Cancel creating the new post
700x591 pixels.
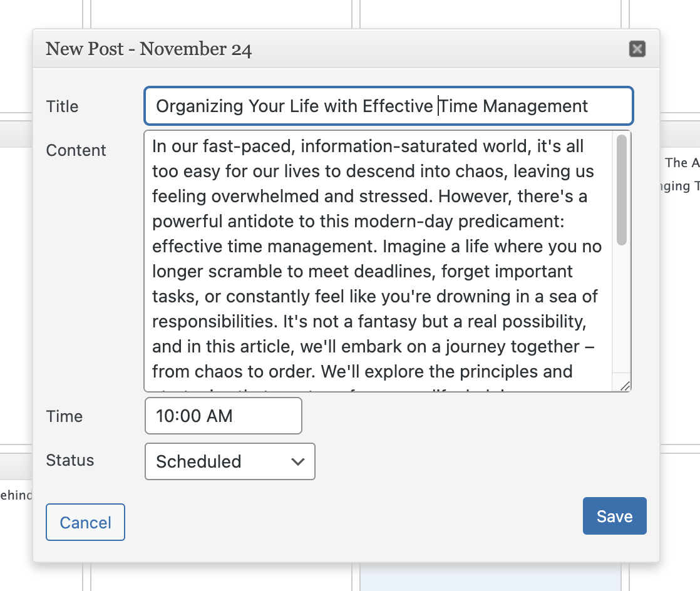(85, 522)
